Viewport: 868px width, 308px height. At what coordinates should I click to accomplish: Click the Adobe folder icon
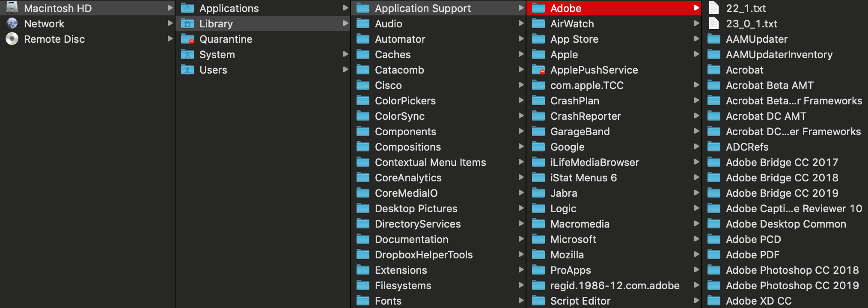(538, 8)
